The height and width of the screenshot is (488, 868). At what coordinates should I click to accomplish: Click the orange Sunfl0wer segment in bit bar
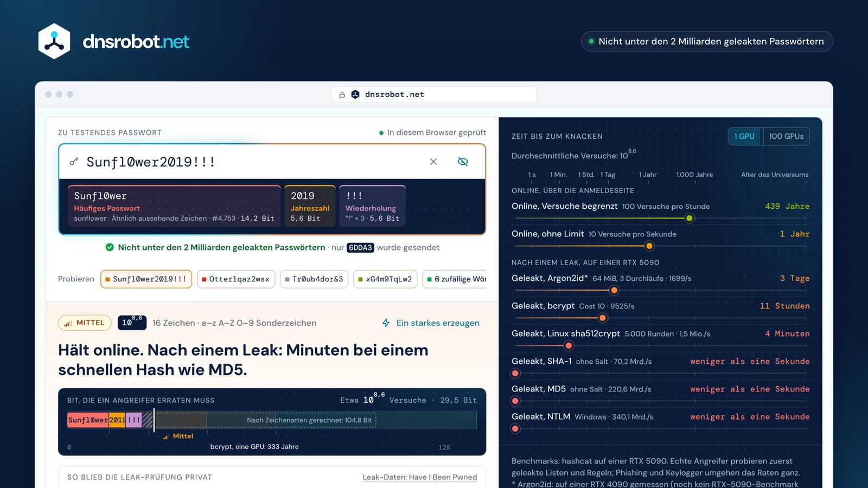pyautogui.click(x=88, y=420)
